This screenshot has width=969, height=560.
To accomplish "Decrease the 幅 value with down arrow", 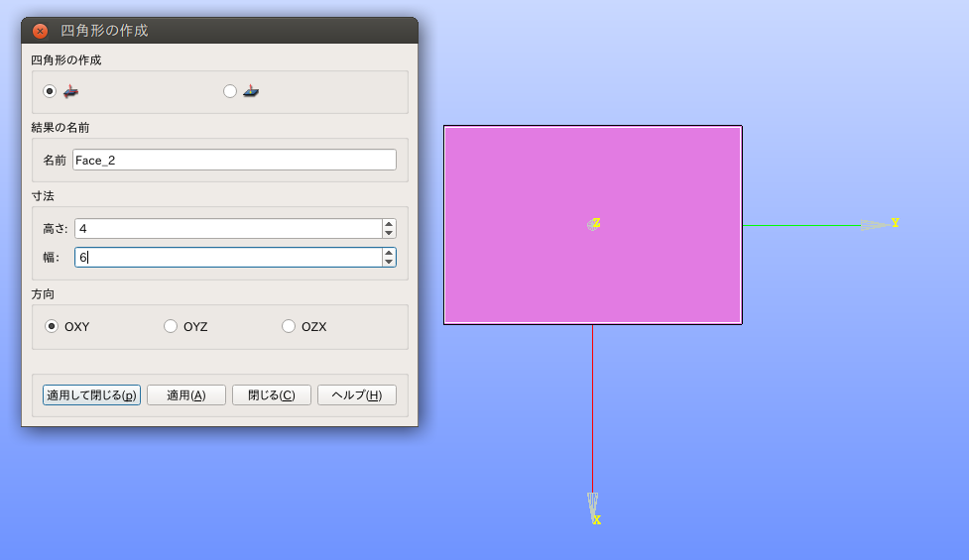I will pyautogui.click(x=389, y=262).
